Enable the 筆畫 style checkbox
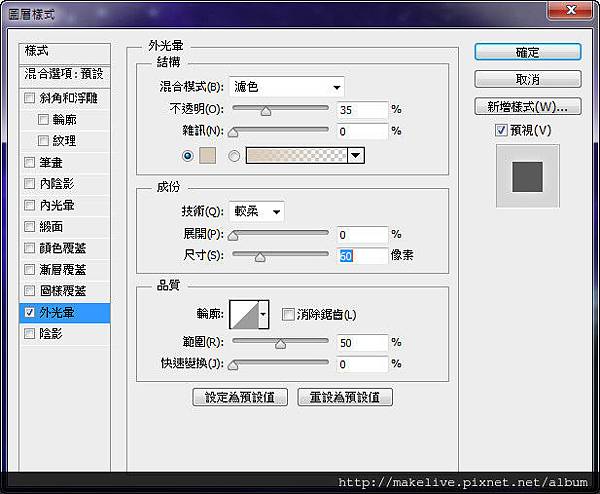600x494 pixels. (x=29, y=163)
